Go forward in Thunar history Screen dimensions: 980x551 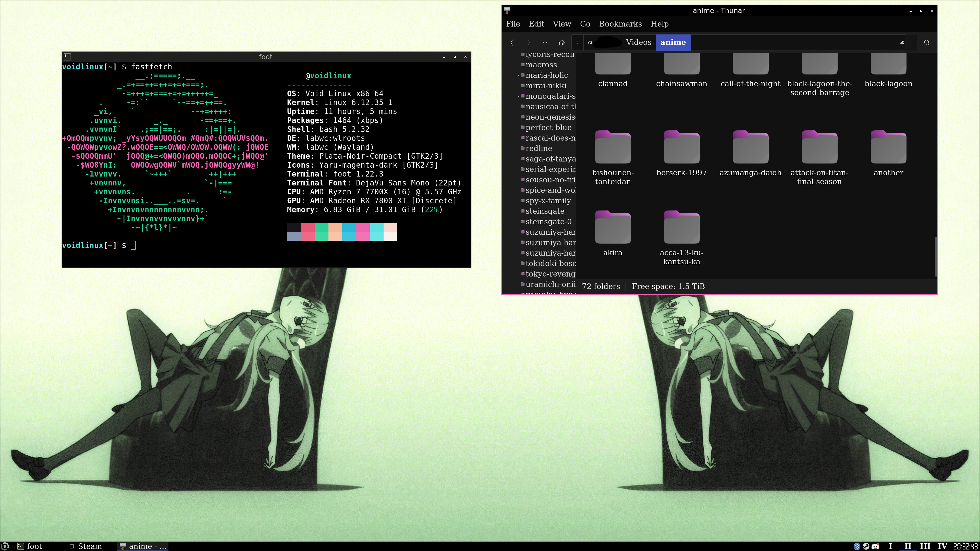(529, 43)
